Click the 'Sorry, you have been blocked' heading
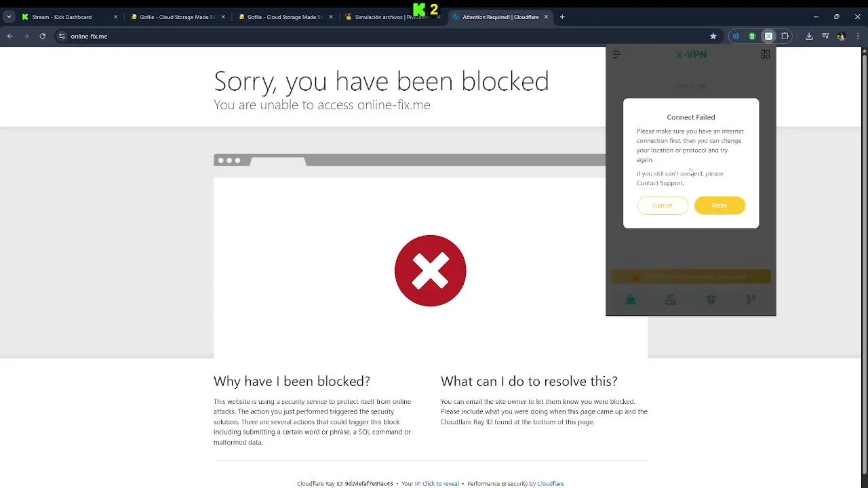The height and width of the screenshot is (488, 868). (x=381, y=81)
